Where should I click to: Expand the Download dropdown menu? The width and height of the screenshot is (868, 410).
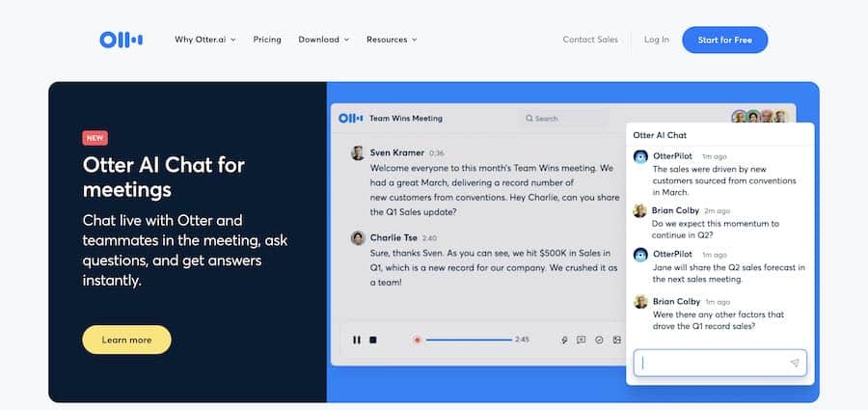point(324,40)
